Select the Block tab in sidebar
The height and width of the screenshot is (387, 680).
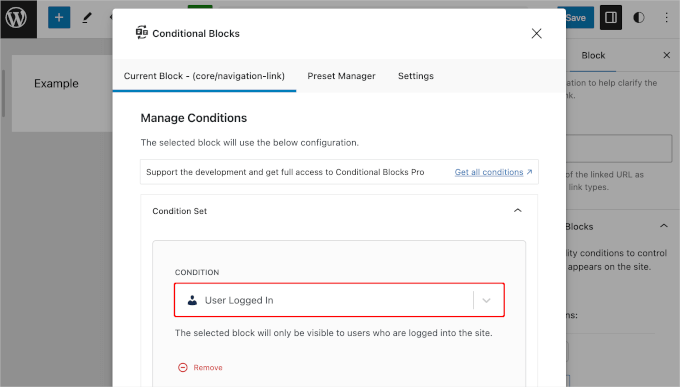[593, 56]
